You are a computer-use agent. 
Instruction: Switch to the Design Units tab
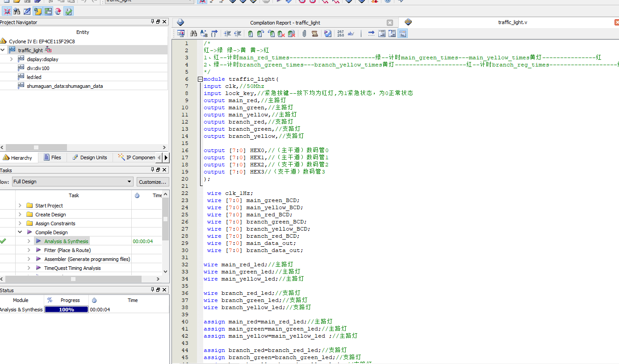tap(90, 157)
